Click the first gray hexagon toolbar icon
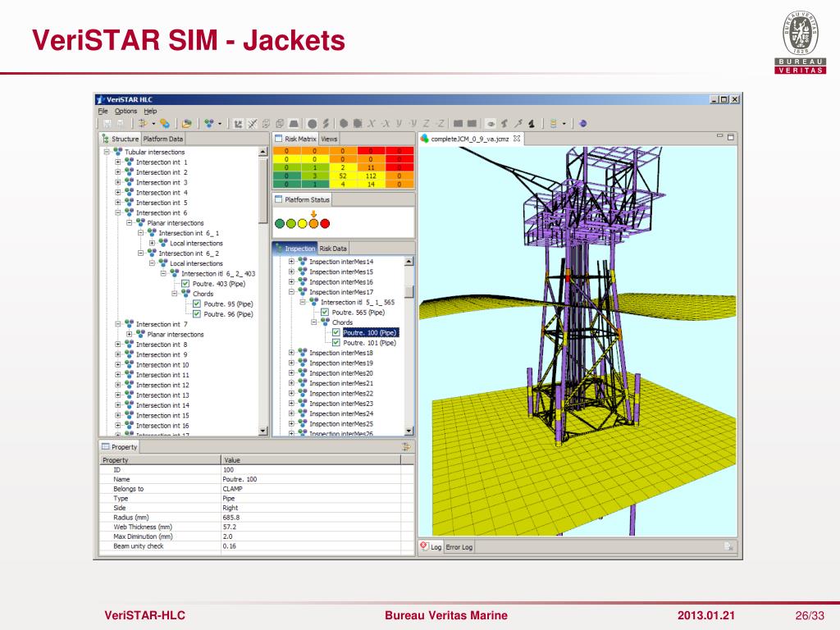840x630 pixels. (344, 124)
